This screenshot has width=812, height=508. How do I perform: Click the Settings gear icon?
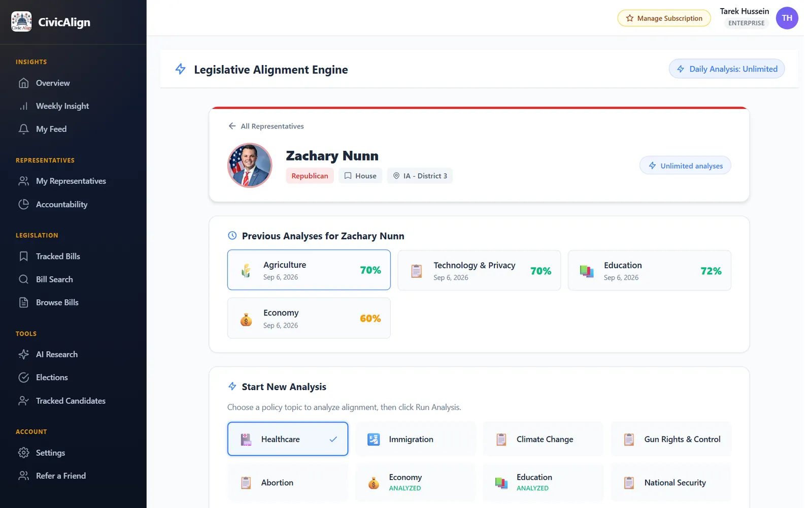tap(23, 453)
